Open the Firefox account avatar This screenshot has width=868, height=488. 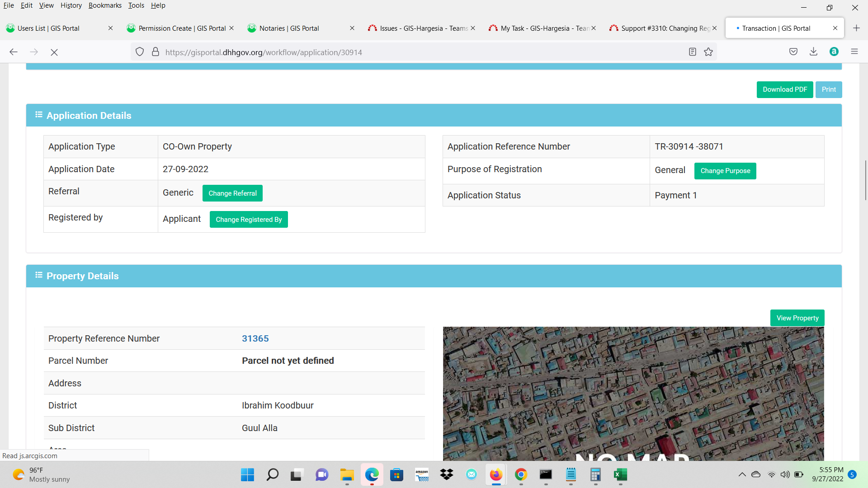pos(834,52)
